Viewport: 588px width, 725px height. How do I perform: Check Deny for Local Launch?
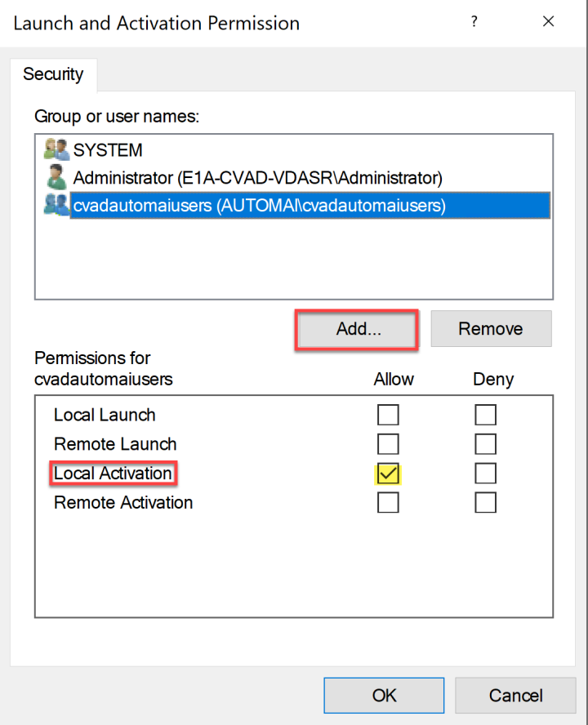coord(485,416)
